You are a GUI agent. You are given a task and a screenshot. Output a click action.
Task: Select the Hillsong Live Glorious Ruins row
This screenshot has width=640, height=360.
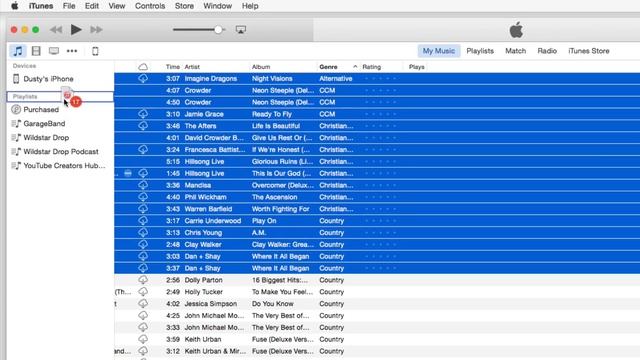[377, 161]
